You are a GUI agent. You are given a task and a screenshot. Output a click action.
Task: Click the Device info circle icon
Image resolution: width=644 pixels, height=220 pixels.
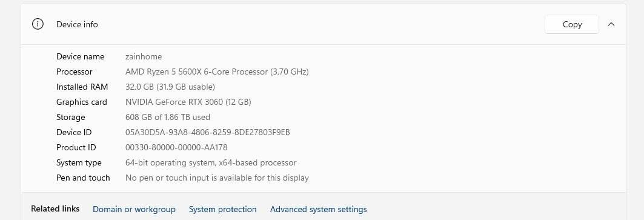[38, 24]
